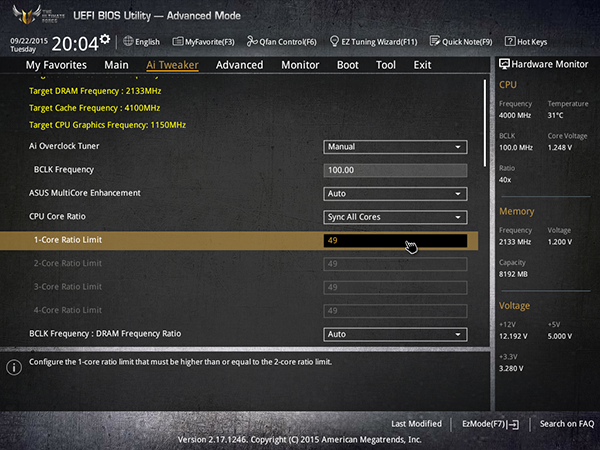Click CPU temperature value 31°C
600x450 pixels.
coord(555,115)
